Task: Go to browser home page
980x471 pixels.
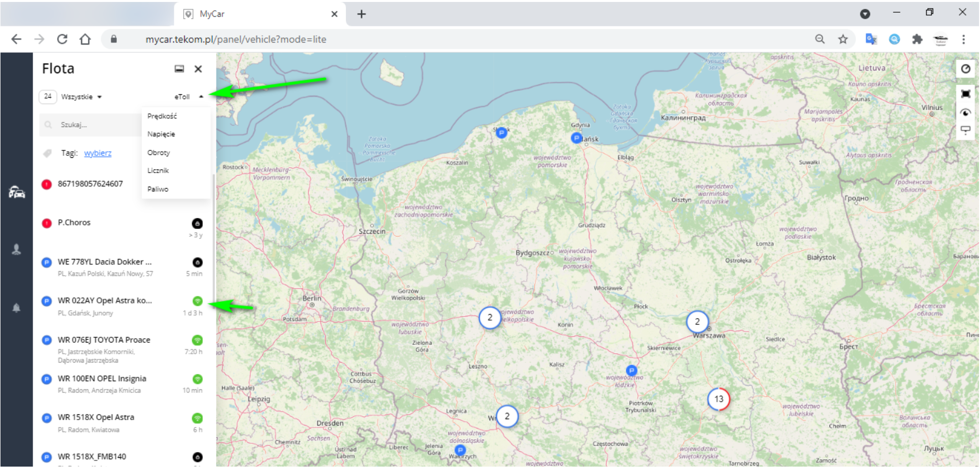Action: [x=85, y=39]
